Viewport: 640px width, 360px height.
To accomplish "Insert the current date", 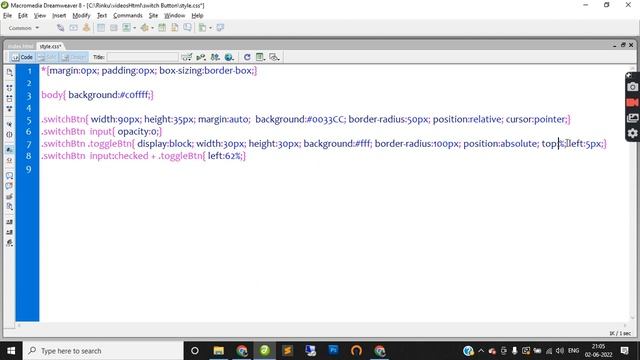I will pos(162,28).
